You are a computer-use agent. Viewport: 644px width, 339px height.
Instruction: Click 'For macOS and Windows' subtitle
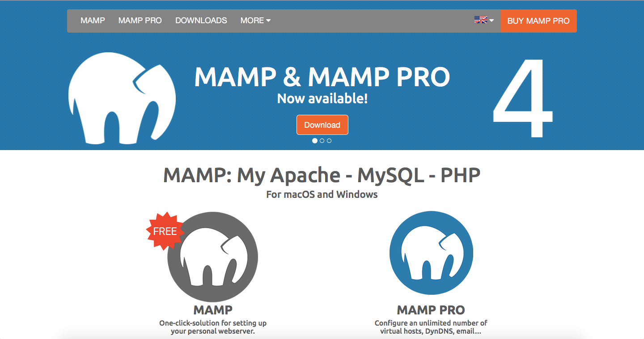click(x=322, y=195)
